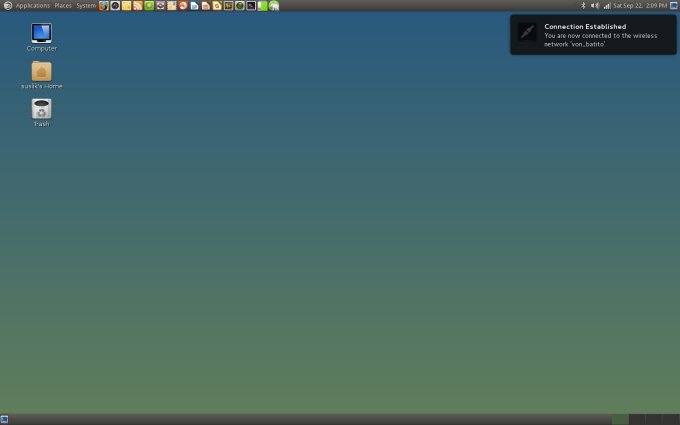Open the Applications menu
The width and height of the screenshot is (680, 425).
click(33, 6)
